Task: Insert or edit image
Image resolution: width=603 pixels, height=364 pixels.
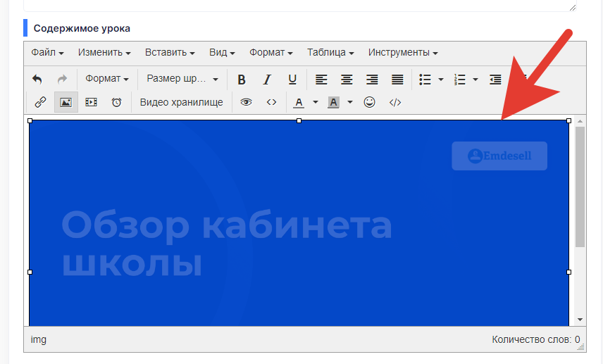Action: pyautogui.click(x=66, y=102)
